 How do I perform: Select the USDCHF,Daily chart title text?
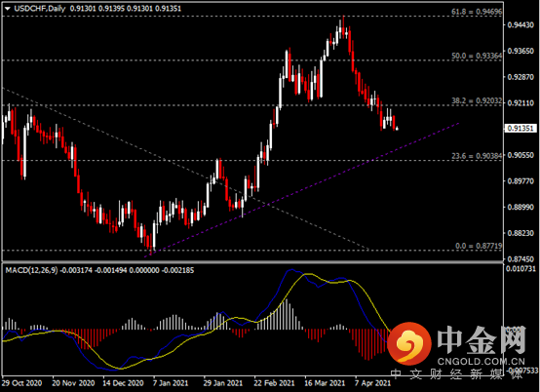coord(40,9)
